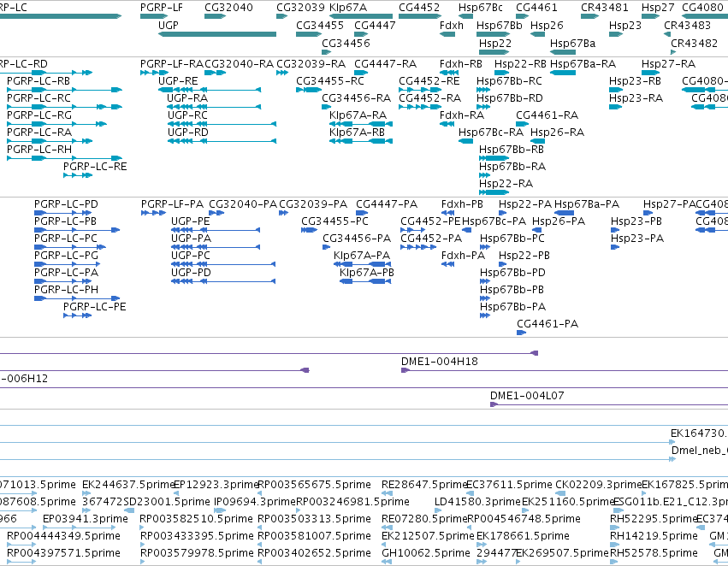Select the CG4447 gene arrow
Viewport: 728px width, 566px height.
click(361, 34)
